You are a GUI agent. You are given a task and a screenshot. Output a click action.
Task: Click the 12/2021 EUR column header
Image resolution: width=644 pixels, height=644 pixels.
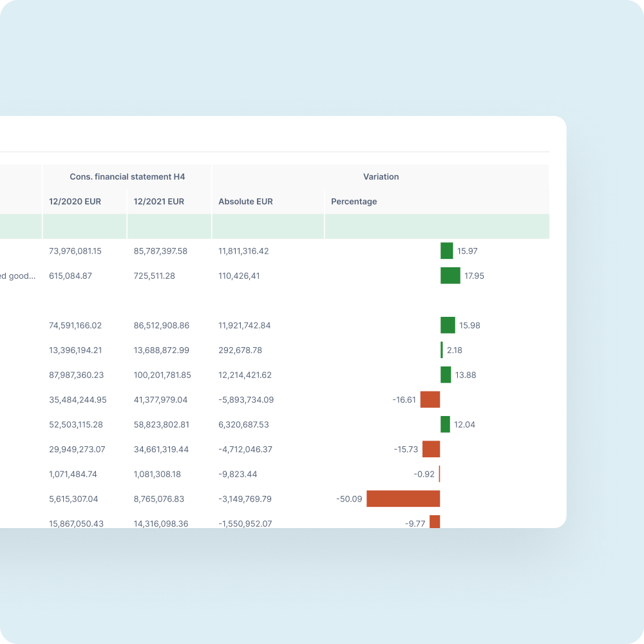pos(159,202)
